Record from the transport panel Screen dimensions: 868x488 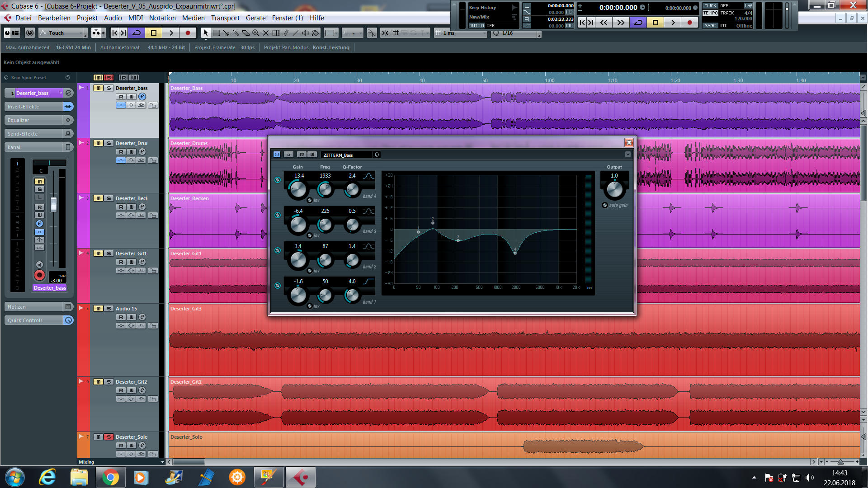pos(689,23)
